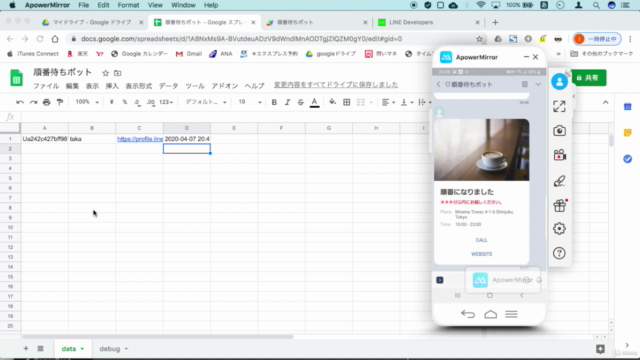Image resolution: width=640 pixels, height=360 pixels.
Task: Open the macOS Window menu
Action: click(183, 5)
